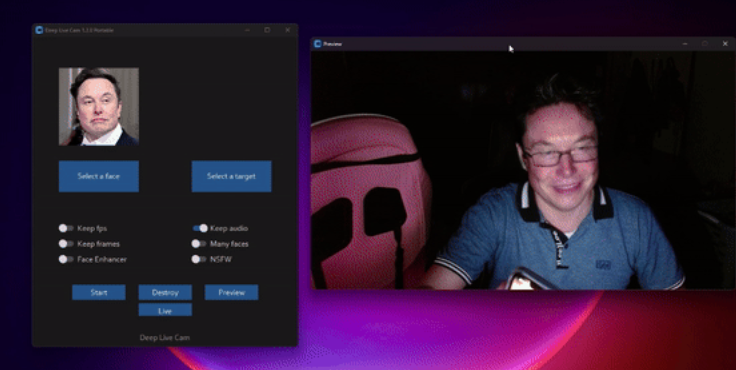Image resolution: width=736 pixels, height=370 pixels.
Task: Click the source face thumbnail image
Action: pos(99,107)
